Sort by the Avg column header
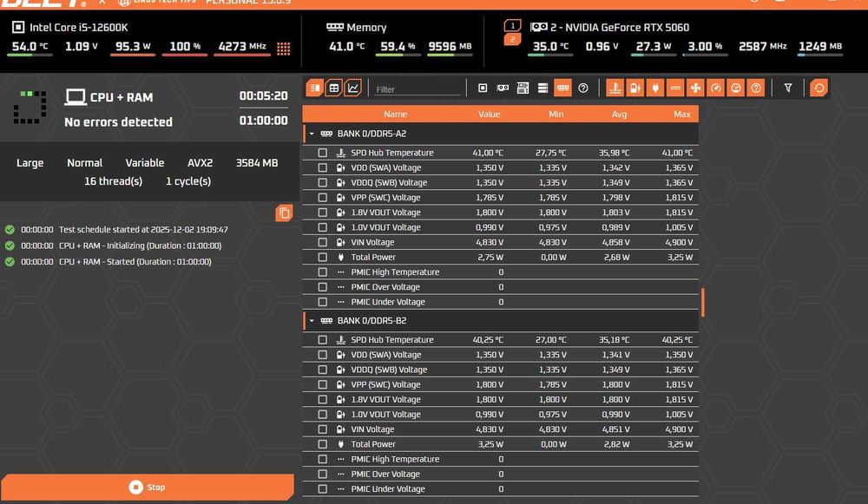Screen dimensions: 868x504 pyautogui.click(x=619, y=114)
